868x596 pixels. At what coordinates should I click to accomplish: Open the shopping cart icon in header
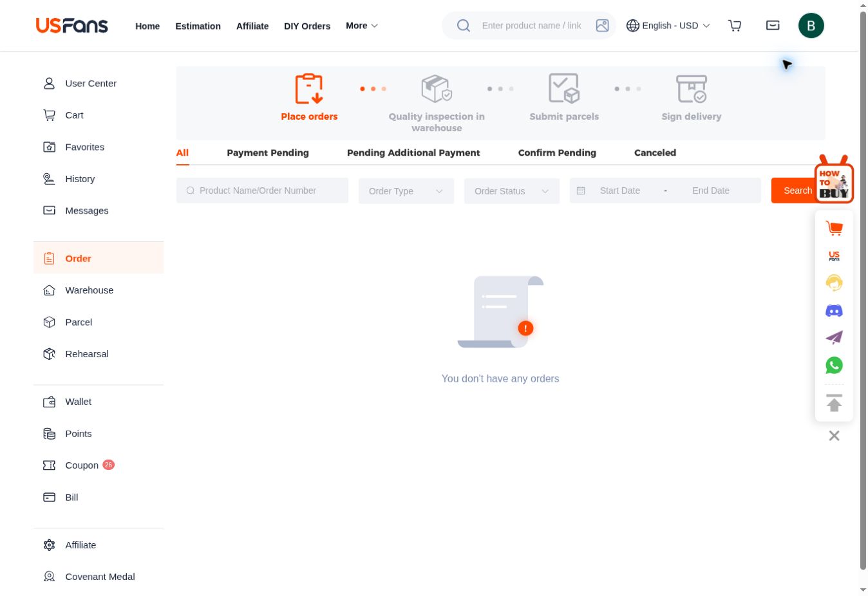pos(735,26)
